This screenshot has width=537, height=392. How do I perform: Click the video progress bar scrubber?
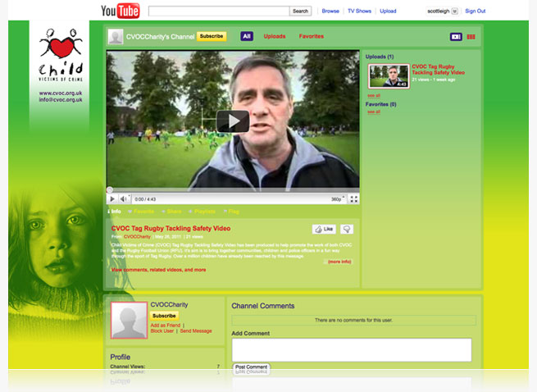pos(110,189)
